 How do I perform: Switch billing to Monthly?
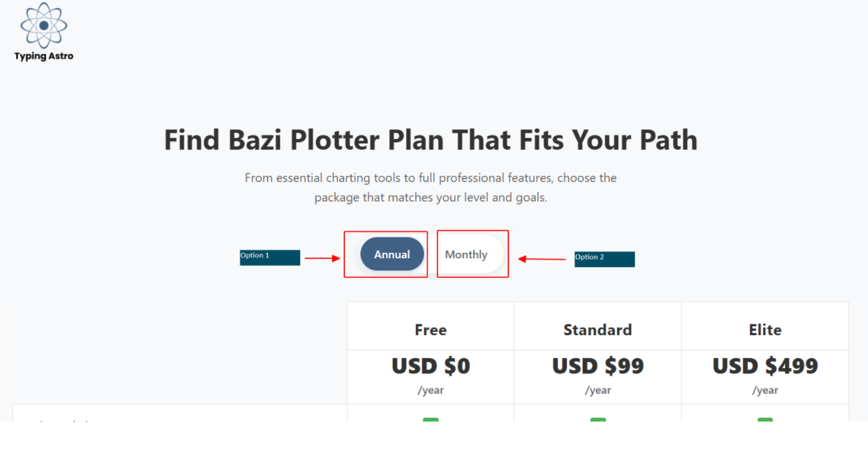coord(466,254)
